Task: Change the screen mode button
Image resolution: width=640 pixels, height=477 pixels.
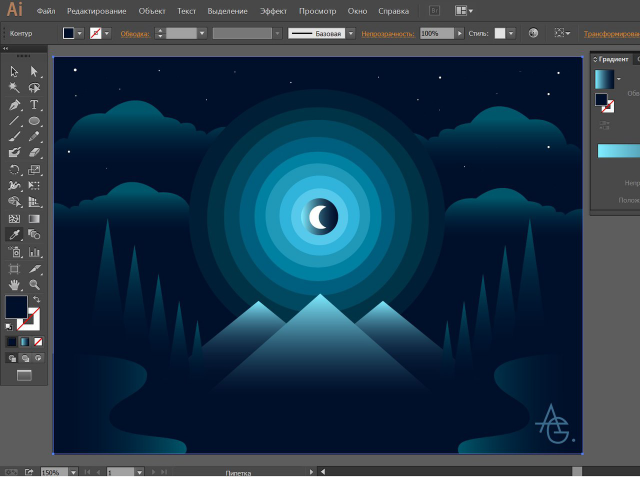Action: click(x=24, y=375)
